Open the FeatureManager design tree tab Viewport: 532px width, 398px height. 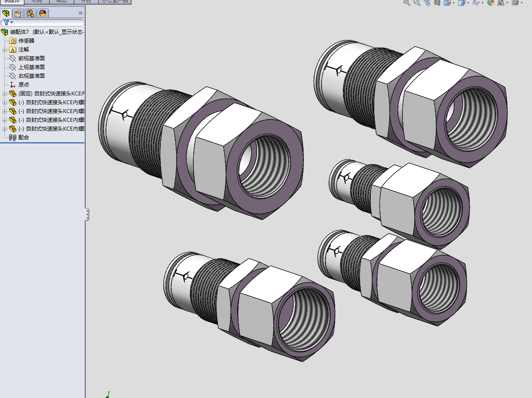(6, 13)
